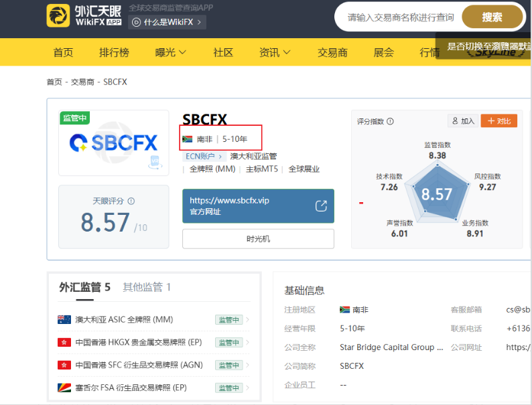The image size is (532, 405).
Task: Click the Australia flag in the ASIC row
Action: (64, 319)
